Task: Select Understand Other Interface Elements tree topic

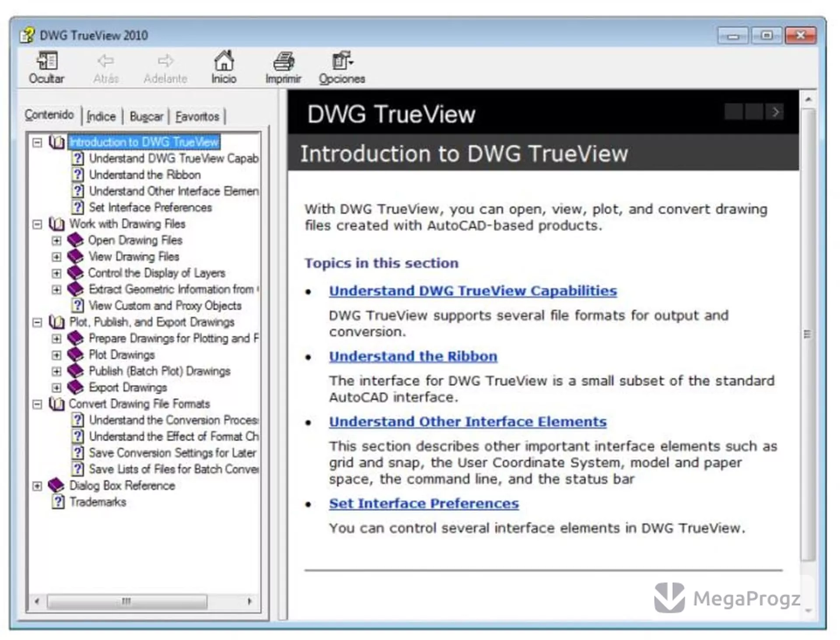Action: [x=174, y=191]
